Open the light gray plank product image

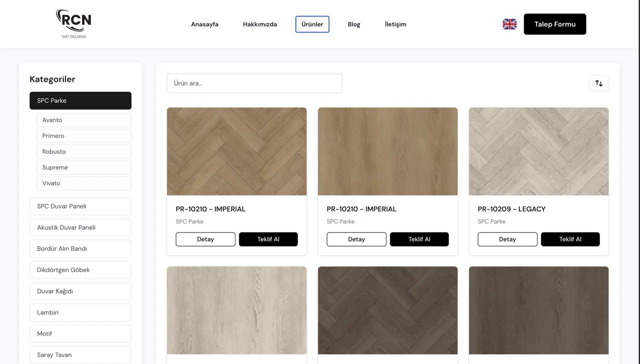[237, 310]
